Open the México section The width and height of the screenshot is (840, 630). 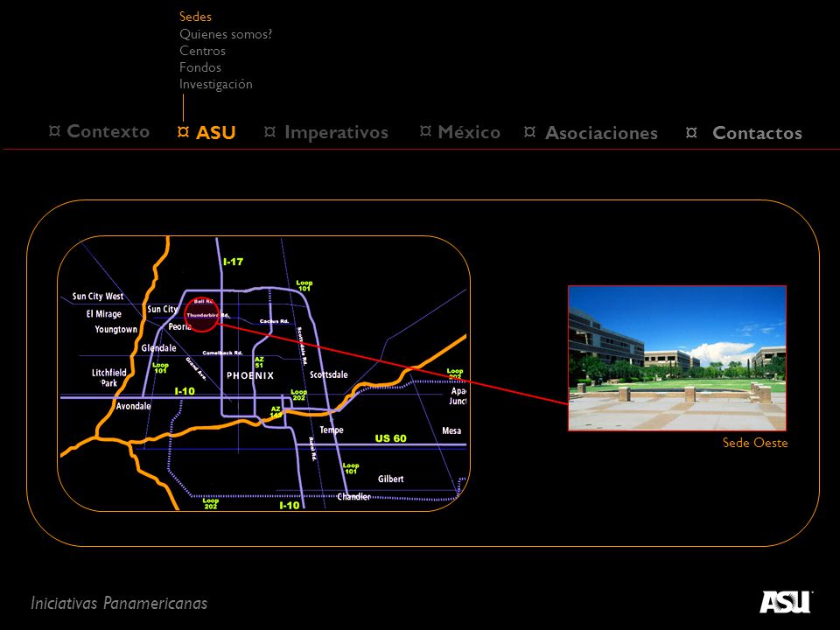tap(469, 132)
